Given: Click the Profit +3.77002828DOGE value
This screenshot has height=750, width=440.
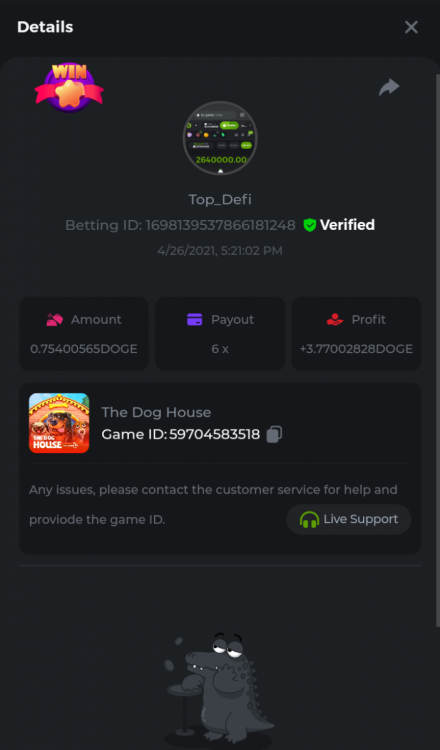Looking at the screenshot, I should [x=356, y=349].
